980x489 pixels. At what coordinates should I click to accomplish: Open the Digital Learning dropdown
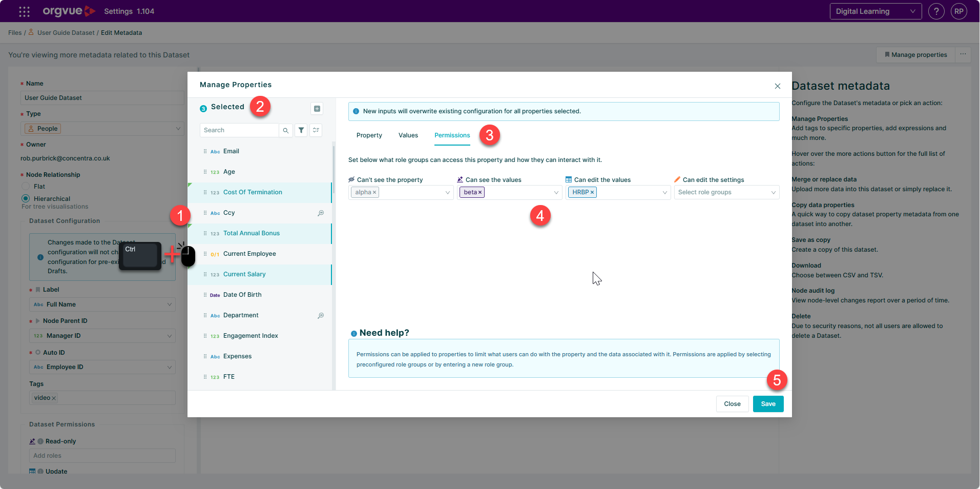pyautogui.click(x=875, y=11)
